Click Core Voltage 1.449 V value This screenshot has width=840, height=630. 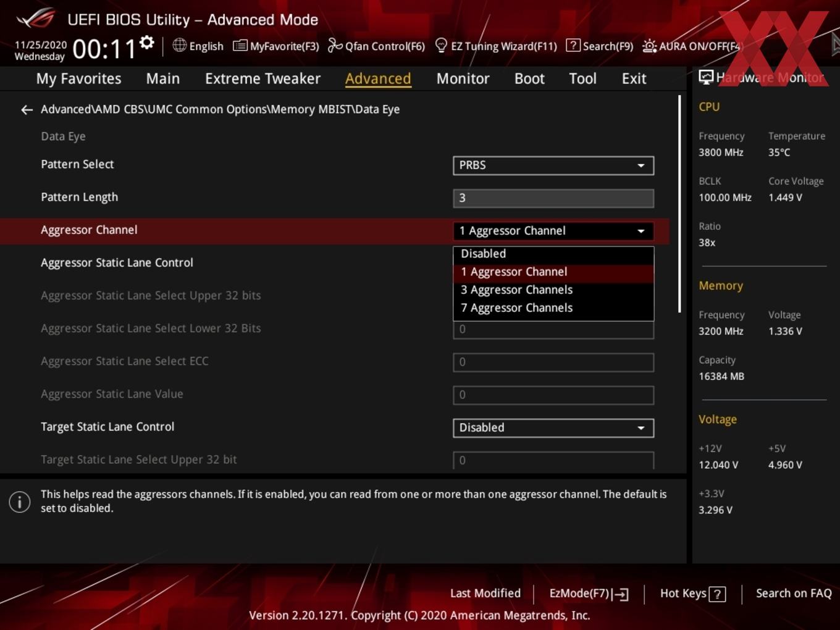coord(785,198)
